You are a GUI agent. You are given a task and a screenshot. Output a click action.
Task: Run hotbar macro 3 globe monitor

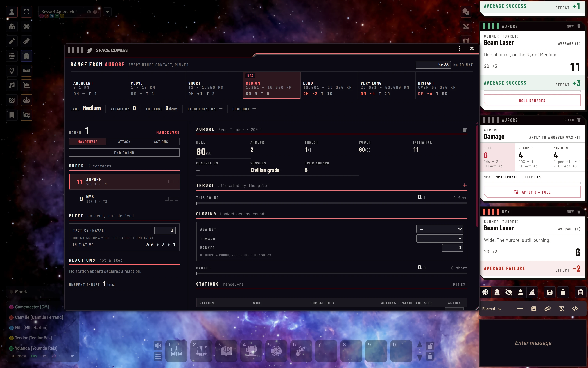click(x=226, y=351)
